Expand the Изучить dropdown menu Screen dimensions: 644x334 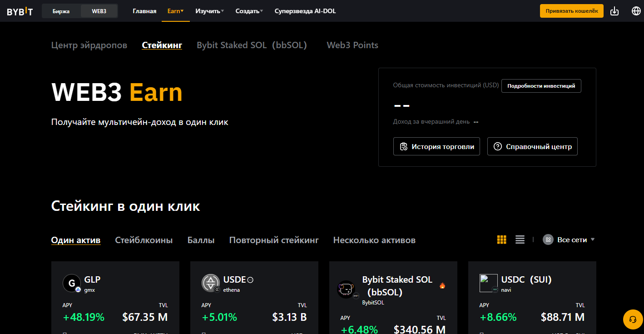[209, 11]
